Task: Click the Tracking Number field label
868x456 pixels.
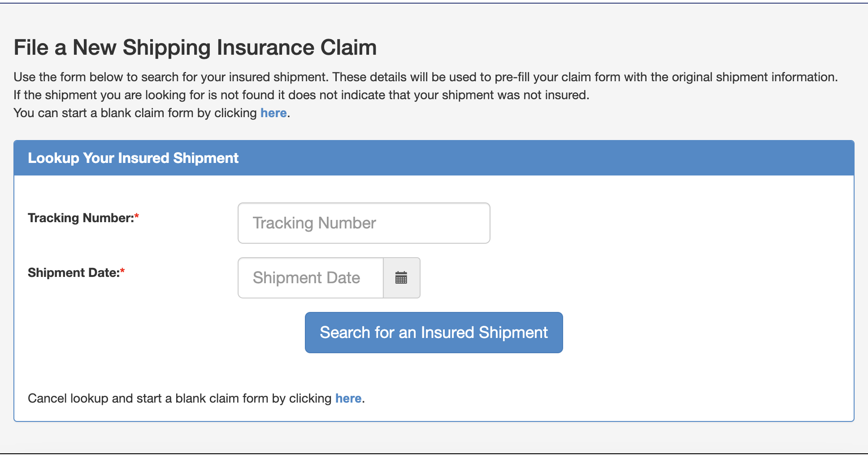Action: (81, 218)
